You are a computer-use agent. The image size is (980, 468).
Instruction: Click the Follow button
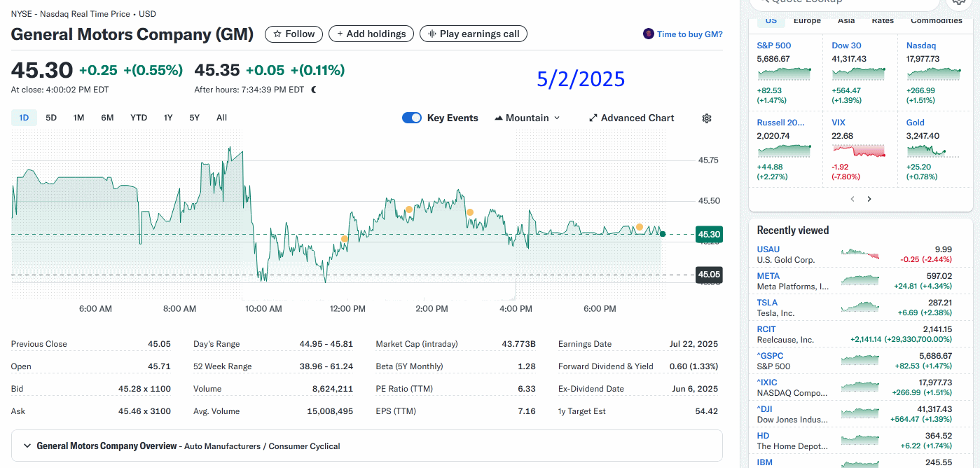pyautogui.click(x=294, y=34)
